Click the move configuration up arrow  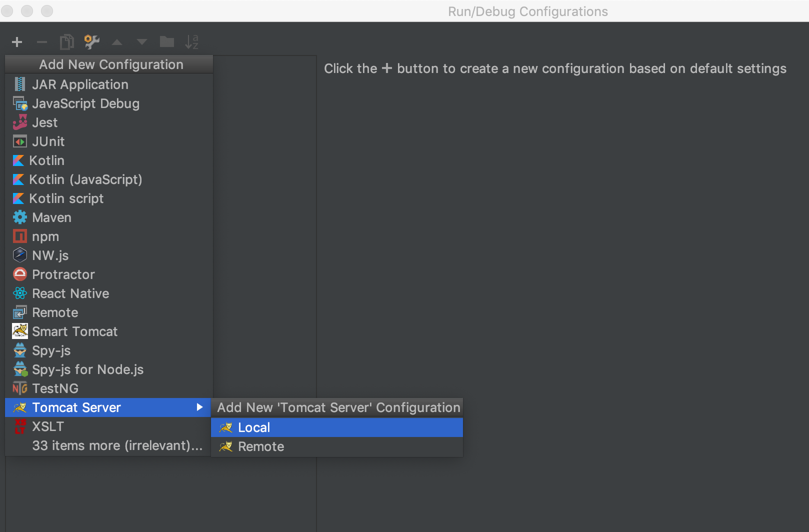click(x=117, y=42)
